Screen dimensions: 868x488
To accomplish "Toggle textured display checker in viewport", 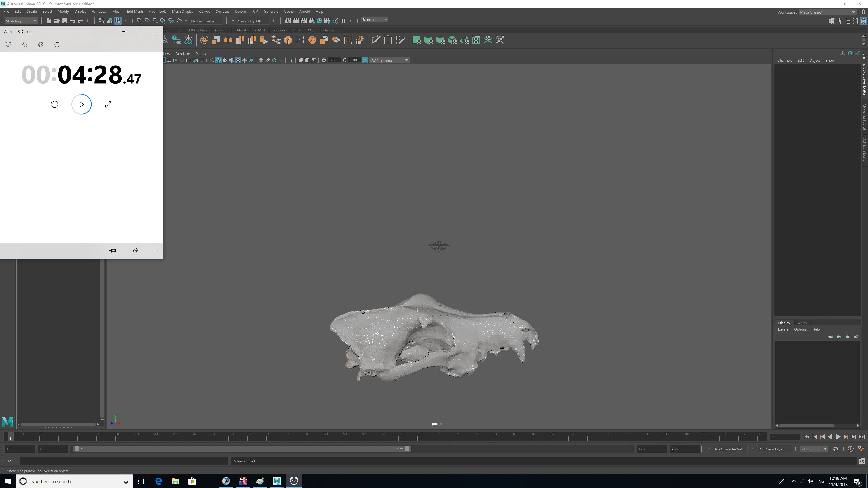I will [238, 60].
